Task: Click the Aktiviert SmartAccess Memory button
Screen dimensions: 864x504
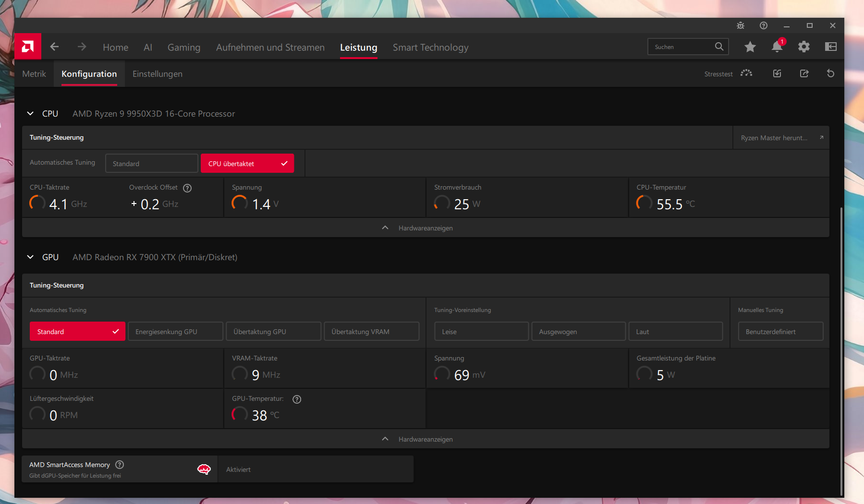Action: (316, 469)
